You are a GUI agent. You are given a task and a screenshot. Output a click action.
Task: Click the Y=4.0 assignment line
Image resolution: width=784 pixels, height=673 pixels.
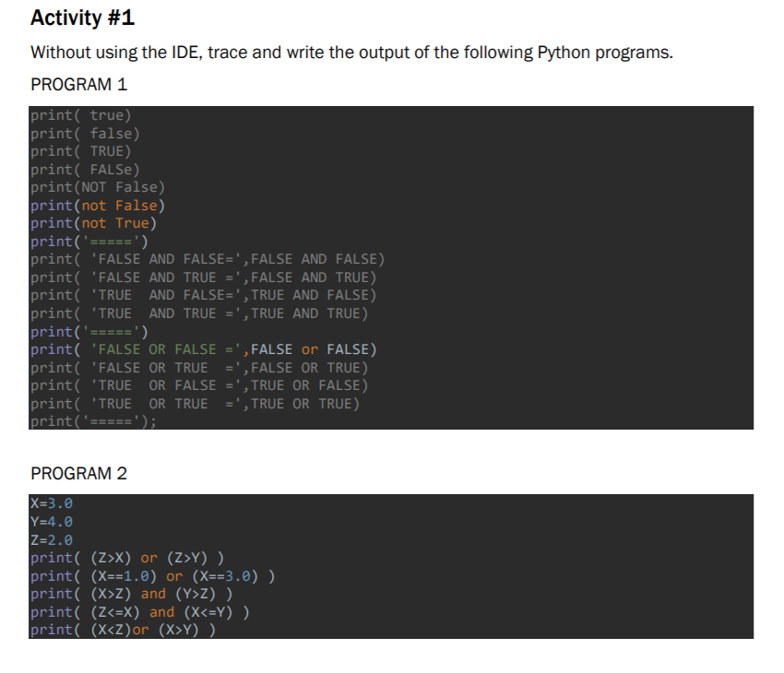point(51,521)
